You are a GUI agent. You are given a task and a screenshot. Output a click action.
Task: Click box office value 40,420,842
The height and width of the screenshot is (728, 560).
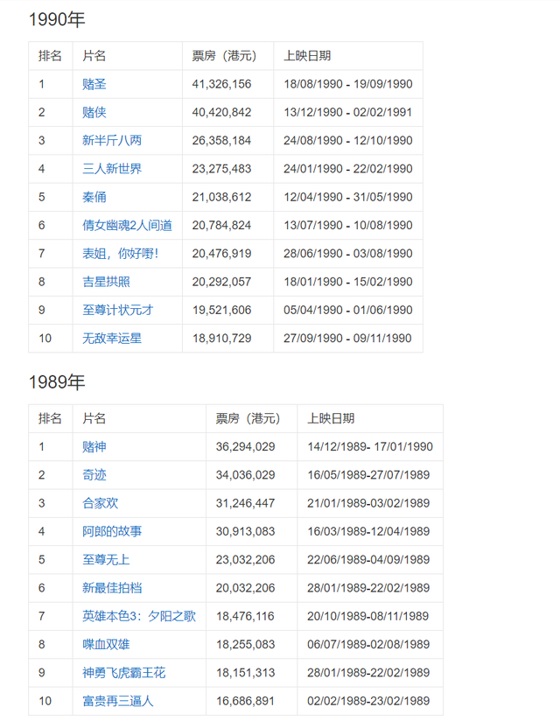click(x=221, y=112)
